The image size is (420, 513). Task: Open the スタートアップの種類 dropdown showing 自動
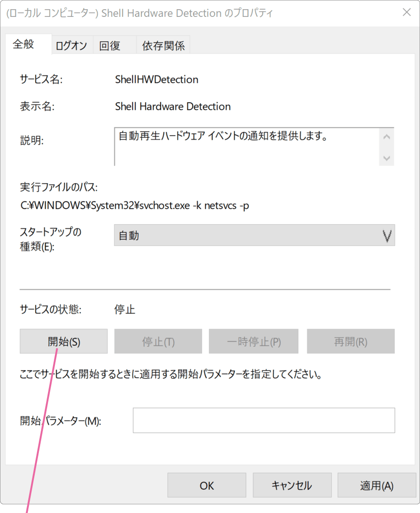pos(255,235)
